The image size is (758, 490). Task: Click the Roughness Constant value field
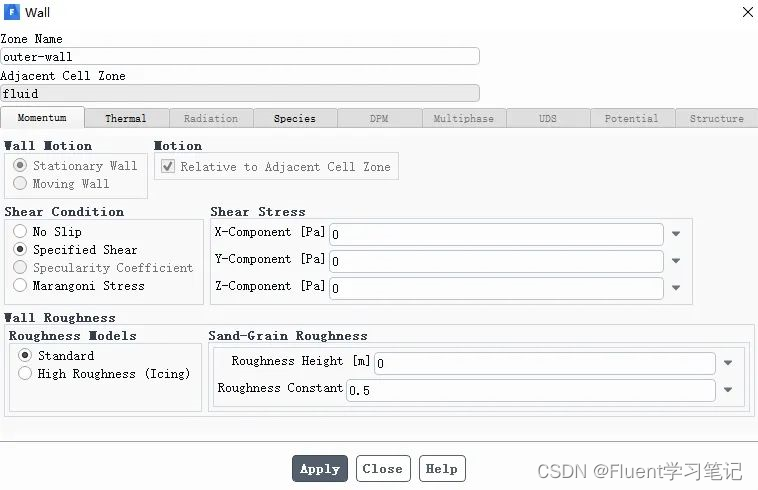click(x=530, y=390)
